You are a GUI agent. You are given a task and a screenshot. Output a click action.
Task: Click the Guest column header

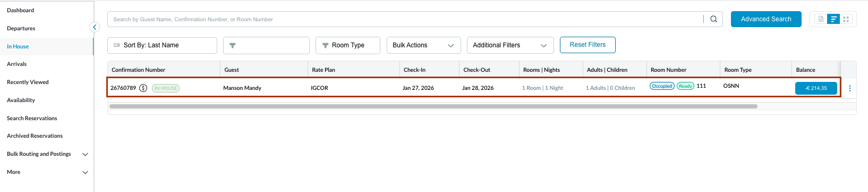click(x=232, y=70)
